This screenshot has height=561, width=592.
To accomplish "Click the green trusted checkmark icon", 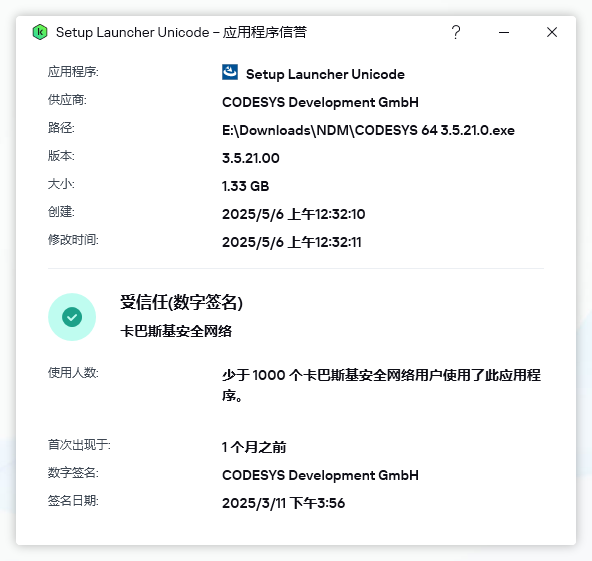I will 72,317.
